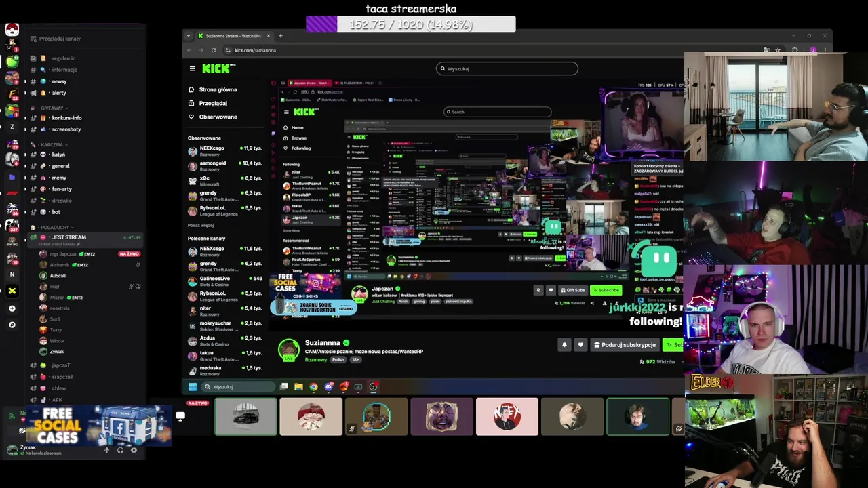Open Windows Start button in streamed taskbar
Viewport: 868px width, 488px height.
point(193,387)
